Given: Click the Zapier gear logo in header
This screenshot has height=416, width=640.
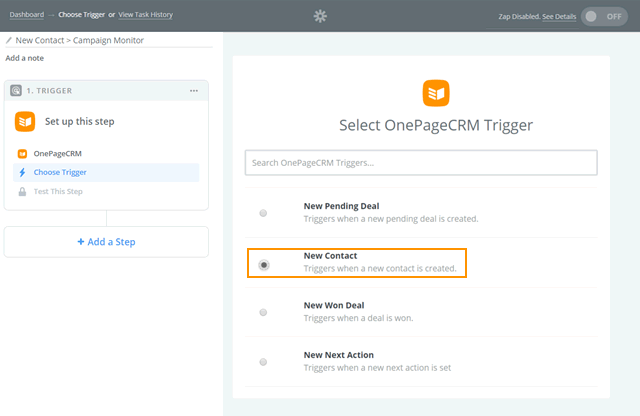Looking at the screenshot, I should [x=320, y=16].
